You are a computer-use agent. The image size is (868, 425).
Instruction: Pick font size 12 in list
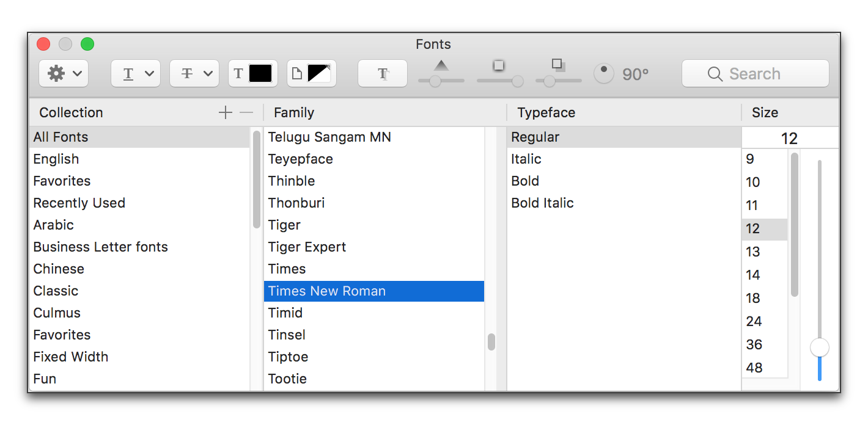(765, 228)
